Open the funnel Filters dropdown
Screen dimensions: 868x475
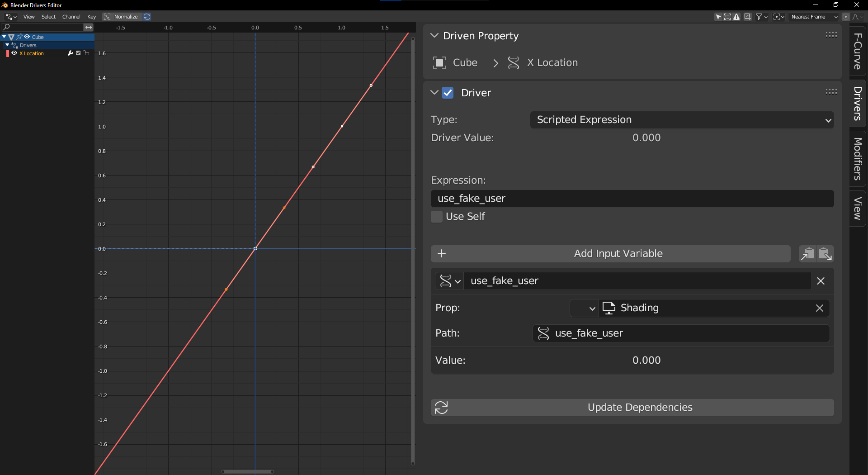click(x=762, y=17)
